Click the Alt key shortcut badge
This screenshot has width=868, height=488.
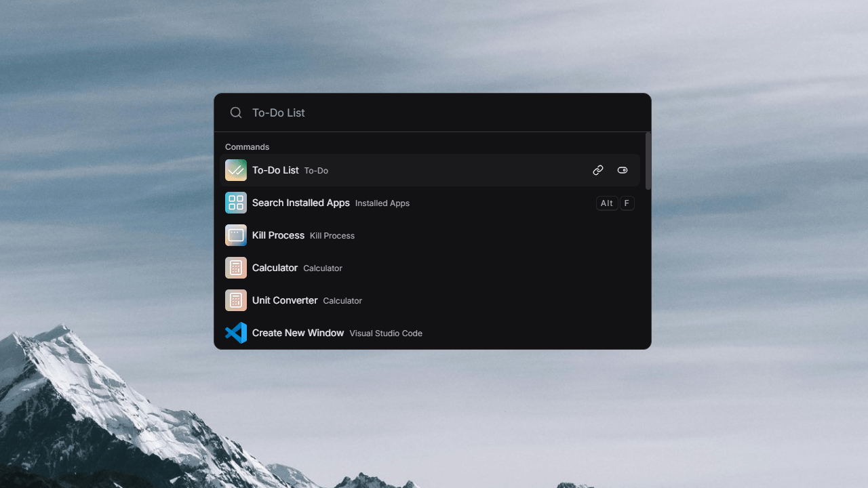click(x=606, y=203)
